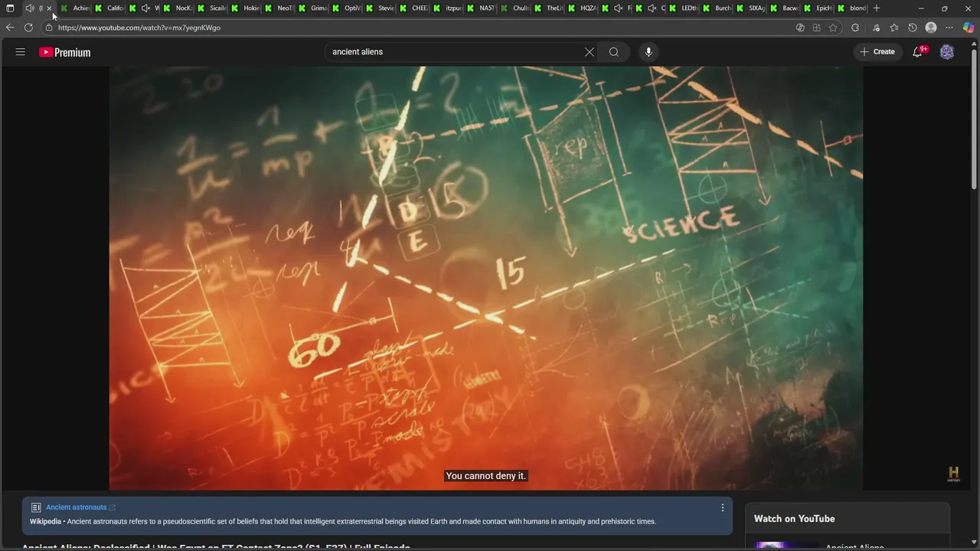Image resolution: width=980 pixels, height=551 pixels.
Task: Go back with the browser back arrow
Action: (10, 28)
